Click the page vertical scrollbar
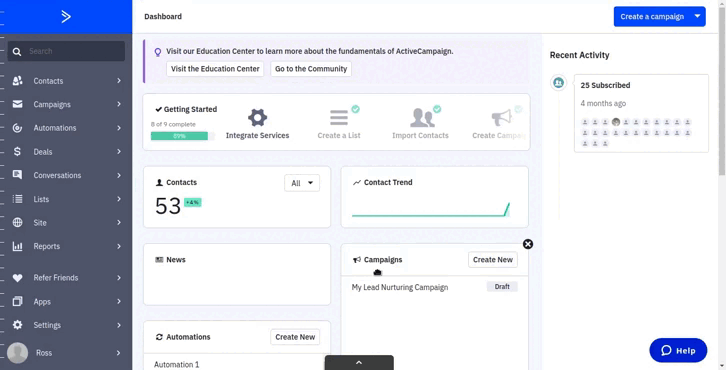This screenshot has height=370, width=726. [x=722, y=93]
